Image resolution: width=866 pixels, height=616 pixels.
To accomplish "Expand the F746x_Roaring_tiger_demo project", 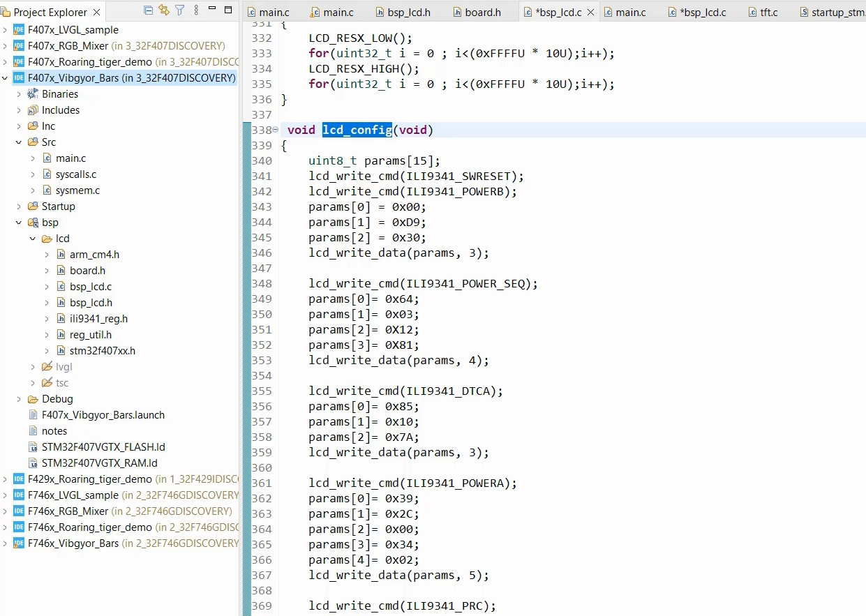I will pos(5,527).
